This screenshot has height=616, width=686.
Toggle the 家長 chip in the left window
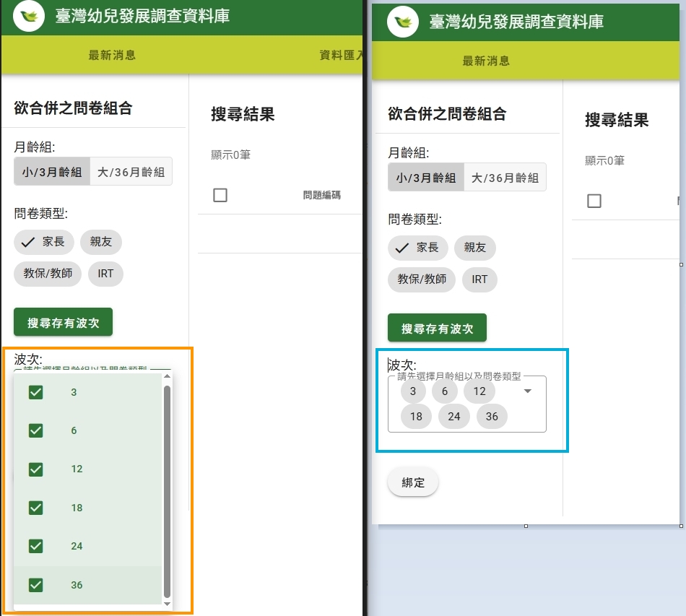point(43,242)
